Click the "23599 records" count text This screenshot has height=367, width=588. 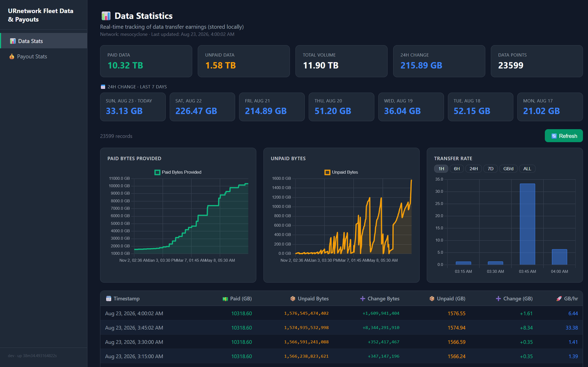(x=116, y=136)
